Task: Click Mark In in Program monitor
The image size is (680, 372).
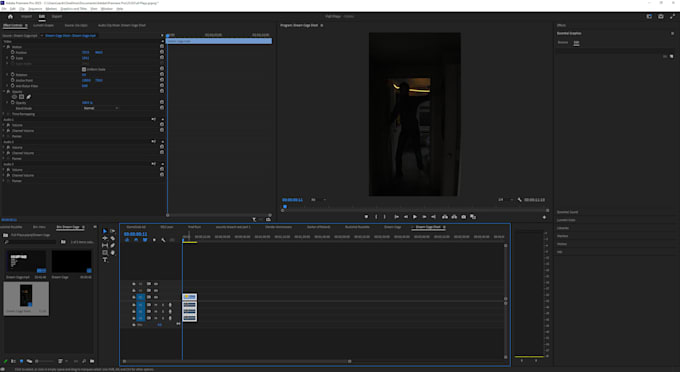Action: pyautogui.click(x=376, y=217)
